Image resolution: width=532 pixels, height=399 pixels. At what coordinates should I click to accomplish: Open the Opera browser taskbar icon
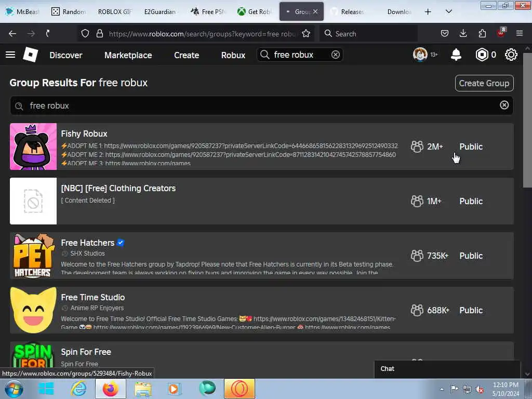pos(239,389)
